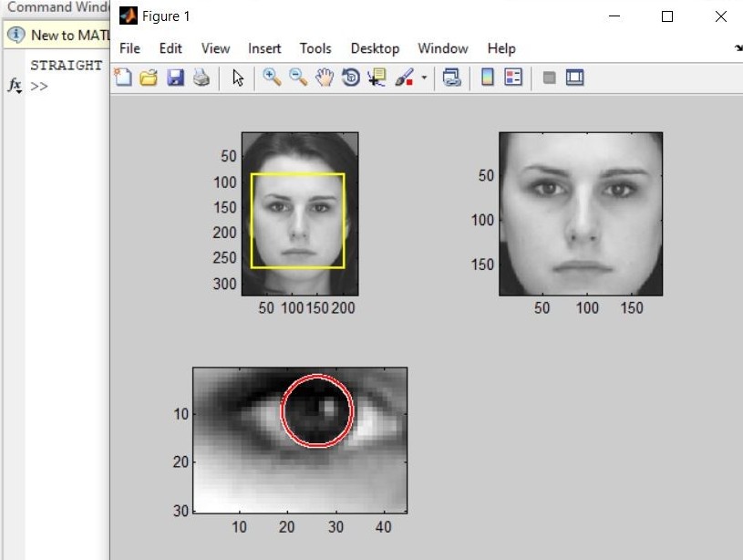Image resolution: width=743 pixels, height=560 pixels.
Task: Insert a colorbar with the Colorbar icon
Action: [490, 78]
